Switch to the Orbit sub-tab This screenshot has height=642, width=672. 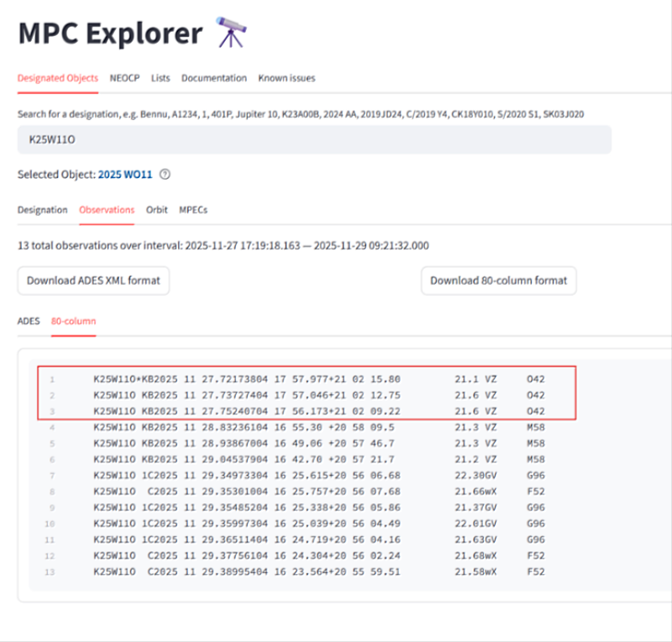coord(156,210)
